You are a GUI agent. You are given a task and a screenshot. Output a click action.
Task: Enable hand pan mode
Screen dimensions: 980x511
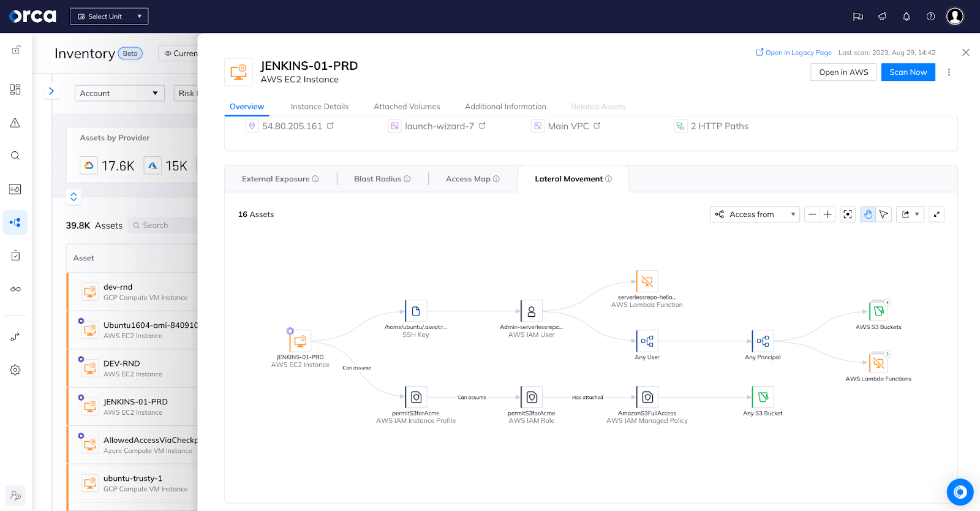click(868, 214)
